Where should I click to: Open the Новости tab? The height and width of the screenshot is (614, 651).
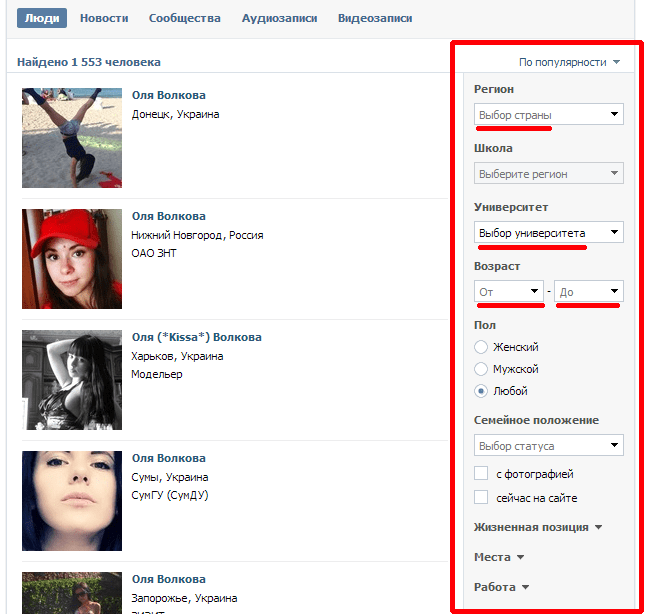tap(104, 18)
